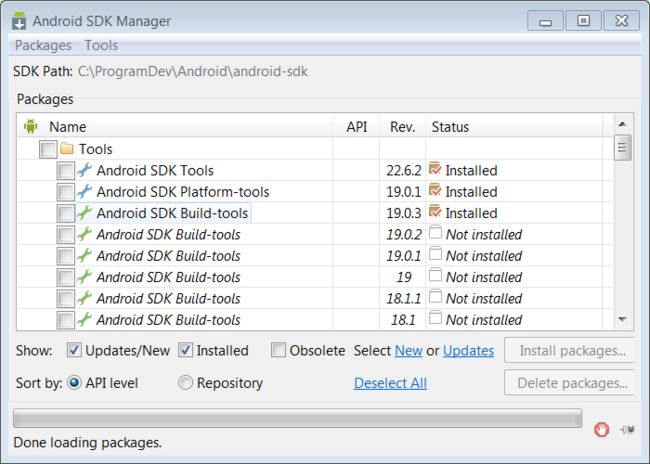Screen dimensions: 650x464
Task: Click the green Android icon in the header
Action: pyautogui.click(x=31, y=126)
